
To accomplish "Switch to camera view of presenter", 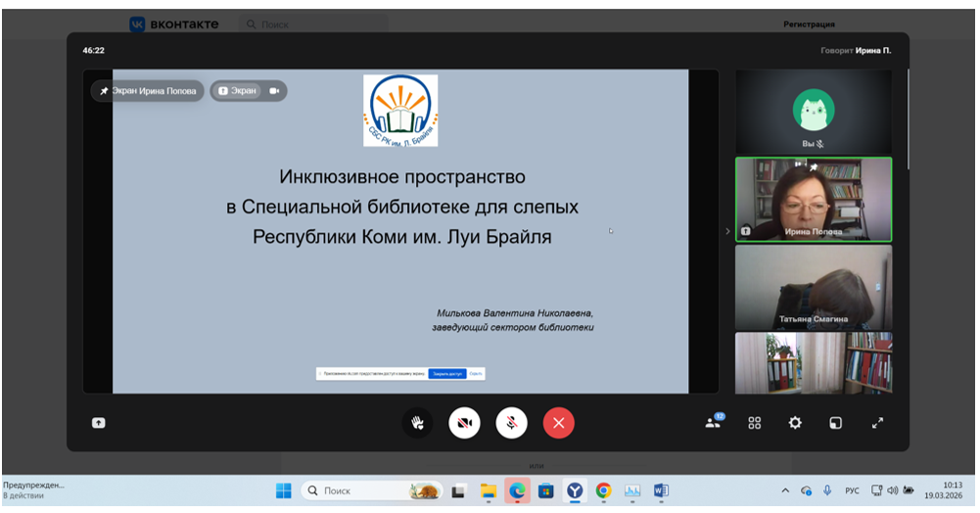I will [274, 91].
